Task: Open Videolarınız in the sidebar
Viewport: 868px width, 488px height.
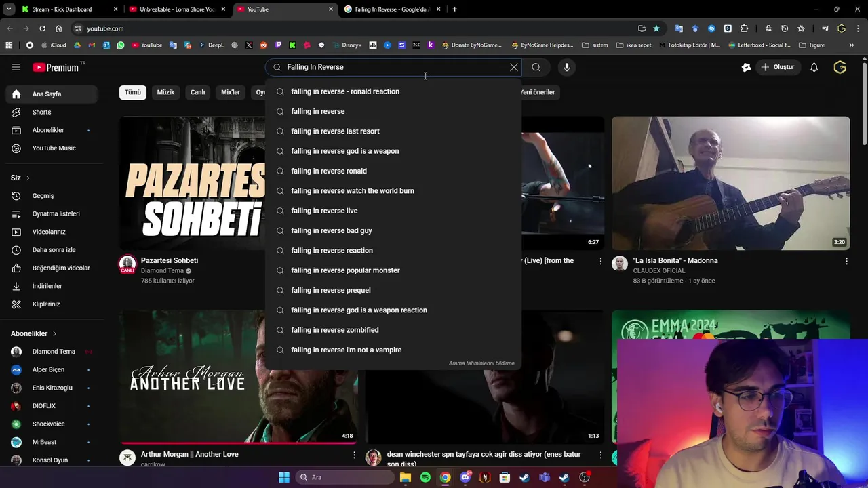Action: (53, 232)
